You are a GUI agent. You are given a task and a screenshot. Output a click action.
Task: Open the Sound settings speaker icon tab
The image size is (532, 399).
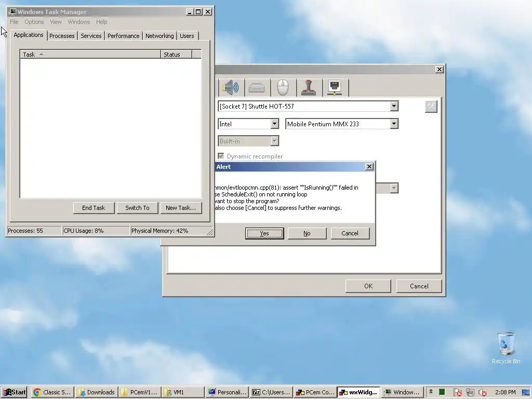(x=231, y=87)
